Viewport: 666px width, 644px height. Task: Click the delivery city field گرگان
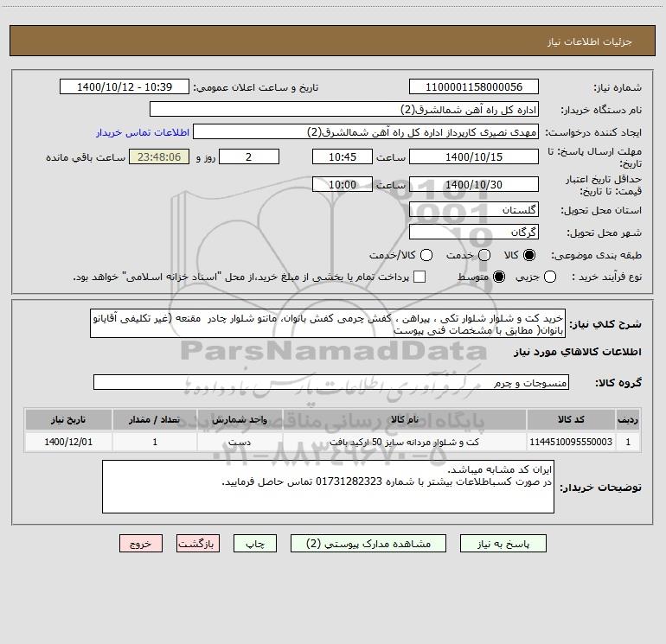point(474,233)
